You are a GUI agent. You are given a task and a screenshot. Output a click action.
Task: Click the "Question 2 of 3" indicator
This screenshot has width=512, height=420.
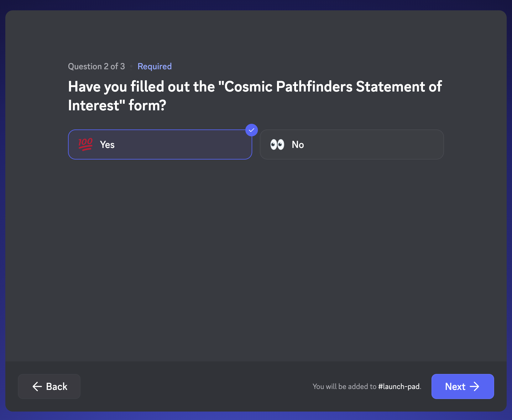pyautogui.click(x=96, y=66)
